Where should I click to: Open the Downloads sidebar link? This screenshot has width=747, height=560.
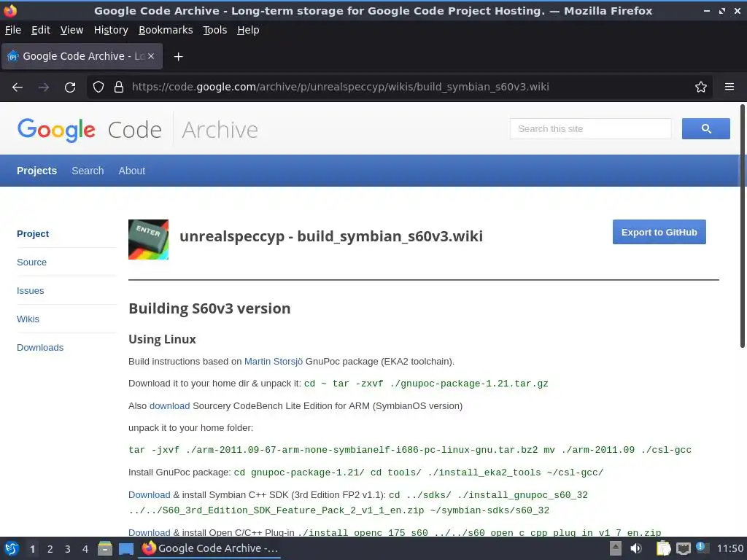(40, 348)
